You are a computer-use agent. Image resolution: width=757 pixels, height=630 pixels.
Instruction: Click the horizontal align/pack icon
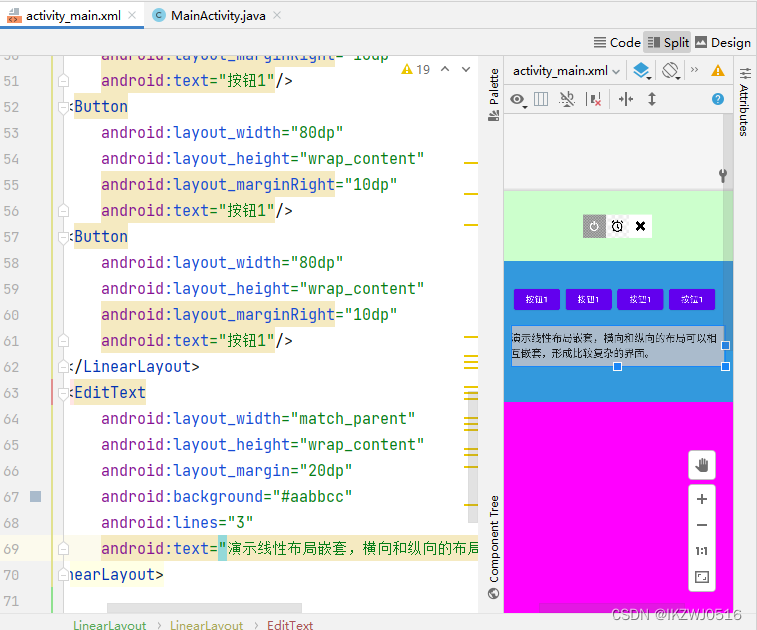tap(626, 99)
